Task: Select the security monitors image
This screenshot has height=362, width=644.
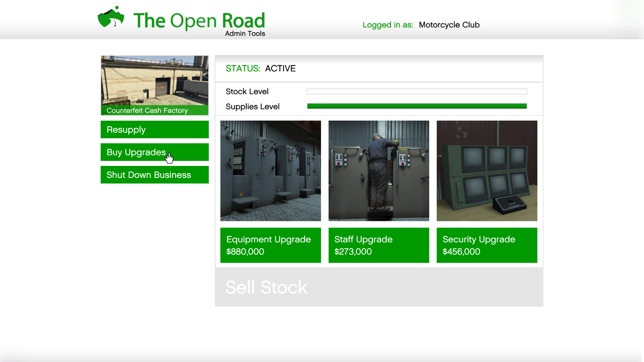Action: [487, 171]
